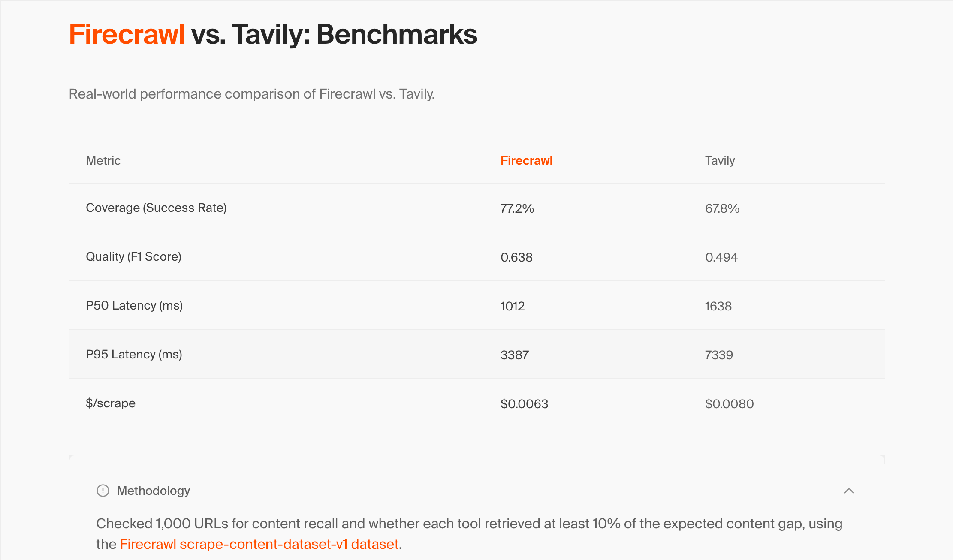Click Firecrawl's 3387 P95 latency value
This screenshot has height=560, width=953.
click(515, 355)
